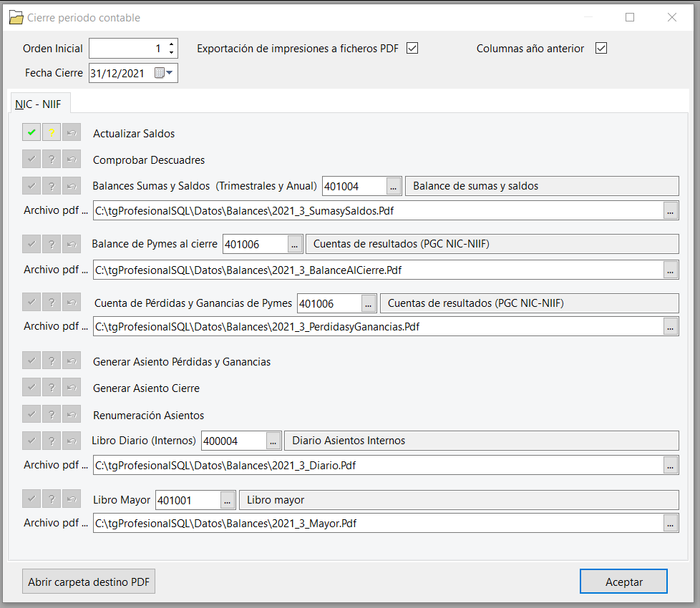The height and width of the screenshot is (608, 700).
Task: Browse for the BalanceAlCierre.Pdf file path
Action: click(670, 270)
